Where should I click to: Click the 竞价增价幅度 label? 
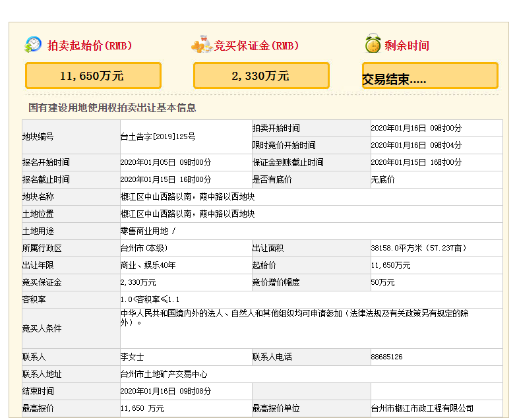click(x=276, y=282)
